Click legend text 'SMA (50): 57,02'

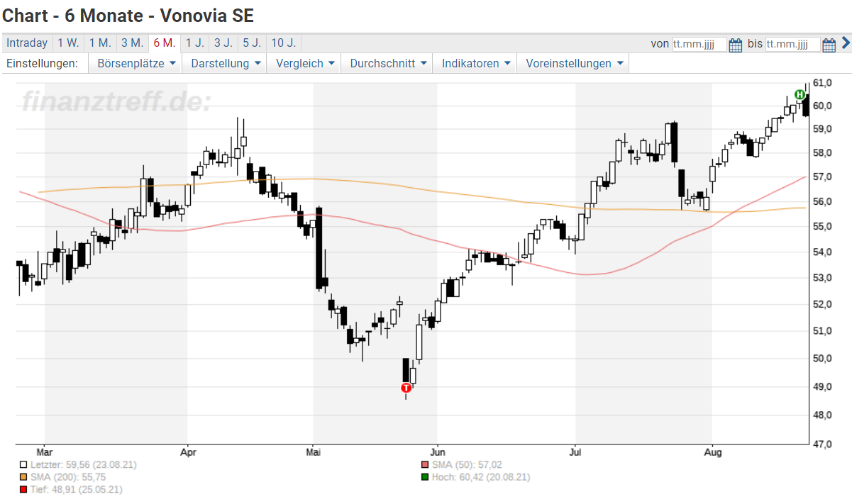tap(467, 465)
